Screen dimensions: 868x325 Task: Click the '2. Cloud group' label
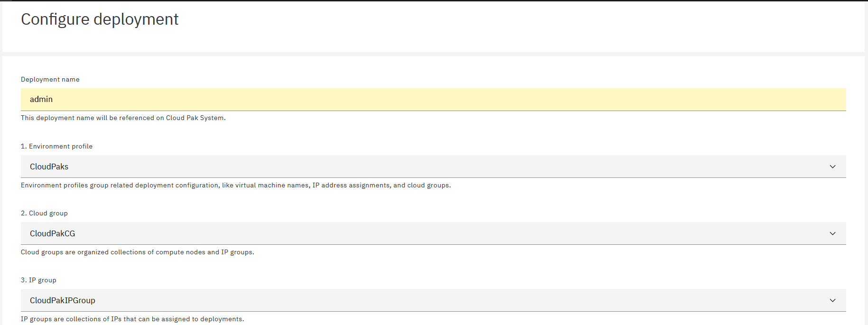[44, 213]
